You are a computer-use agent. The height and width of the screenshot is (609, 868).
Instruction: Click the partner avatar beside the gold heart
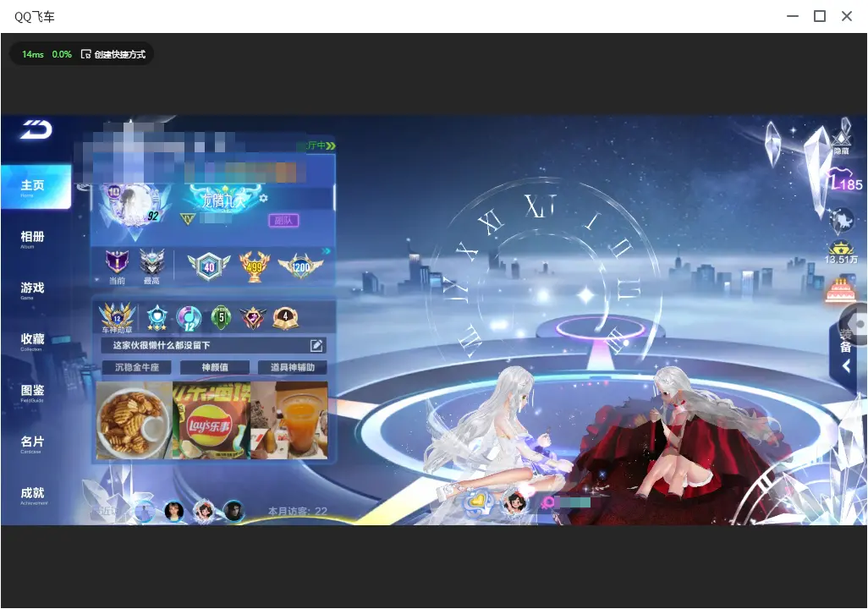point(515,503)
